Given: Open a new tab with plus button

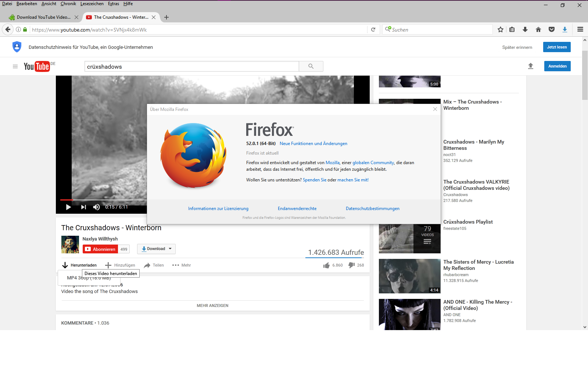Looking at the screenshot, I should pos(166,17).
